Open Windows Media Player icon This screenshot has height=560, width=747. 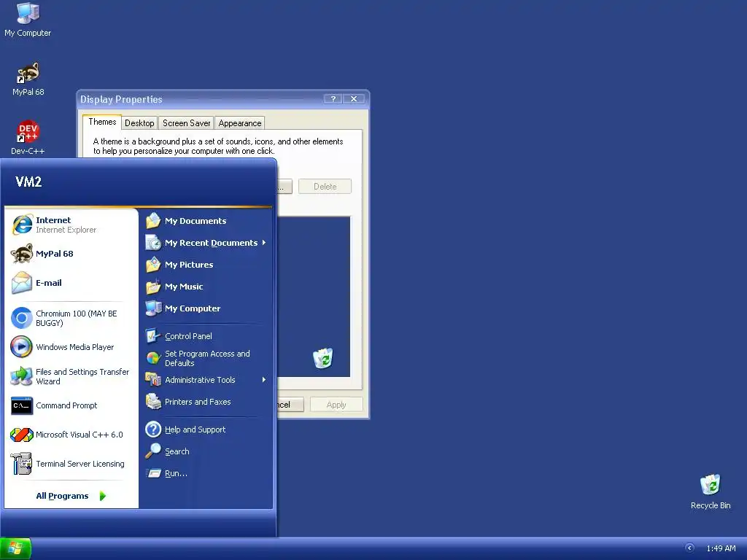(22, 347)
